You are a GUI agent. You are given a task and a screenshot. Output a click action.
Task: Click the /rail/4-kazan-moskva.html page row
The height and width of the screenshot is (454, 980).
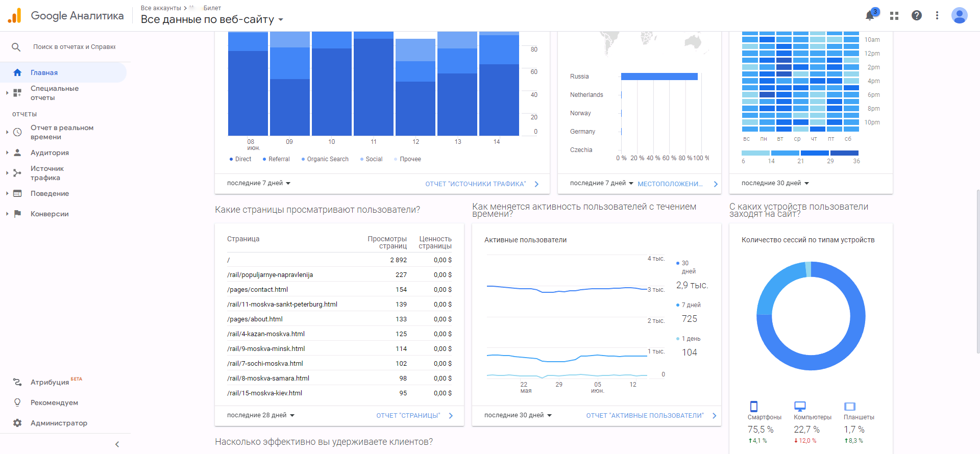click(339, 334)
